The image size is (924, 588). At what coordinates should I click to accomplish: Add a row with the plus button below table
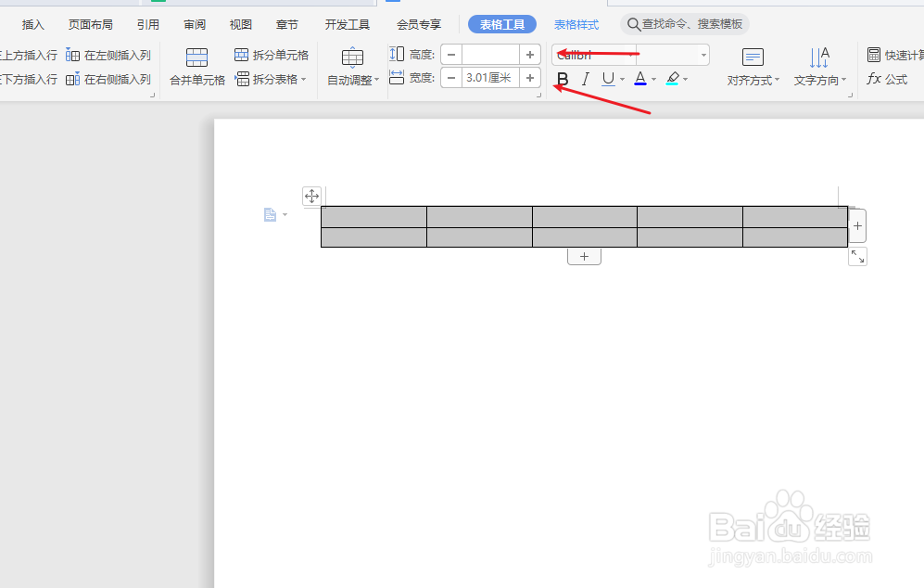click(584, 255)
